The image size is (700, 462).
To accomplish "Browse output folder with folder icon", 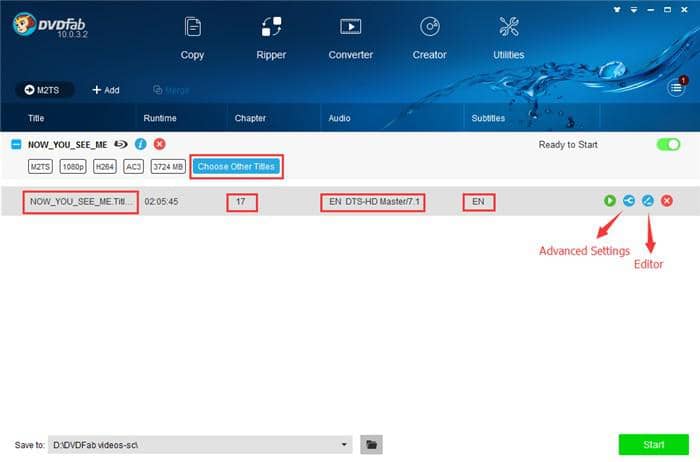I will 371,445.
